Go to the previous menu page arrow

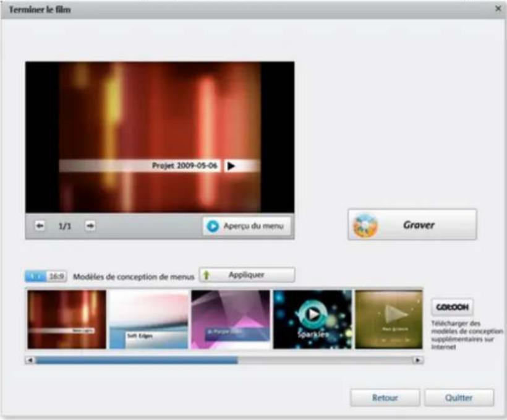pos(40,226)
